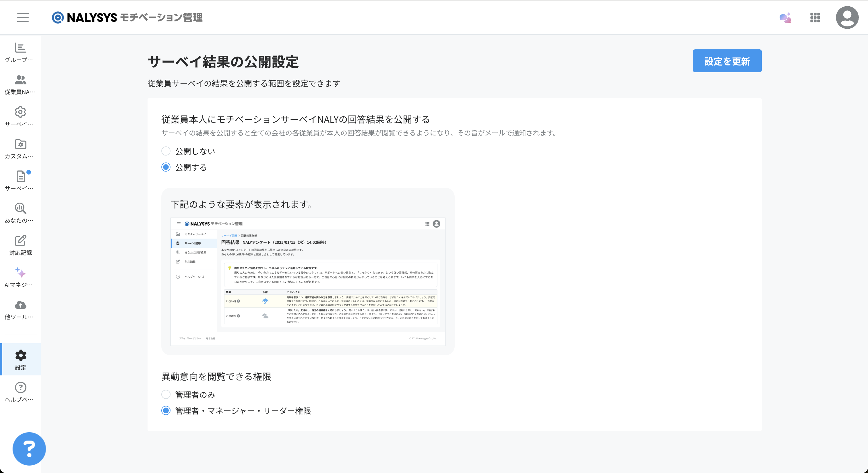Image resolution: width=868 pixels, height=473 pixels.
Task: Select the 公開する radio option
Action: (166, 167)
